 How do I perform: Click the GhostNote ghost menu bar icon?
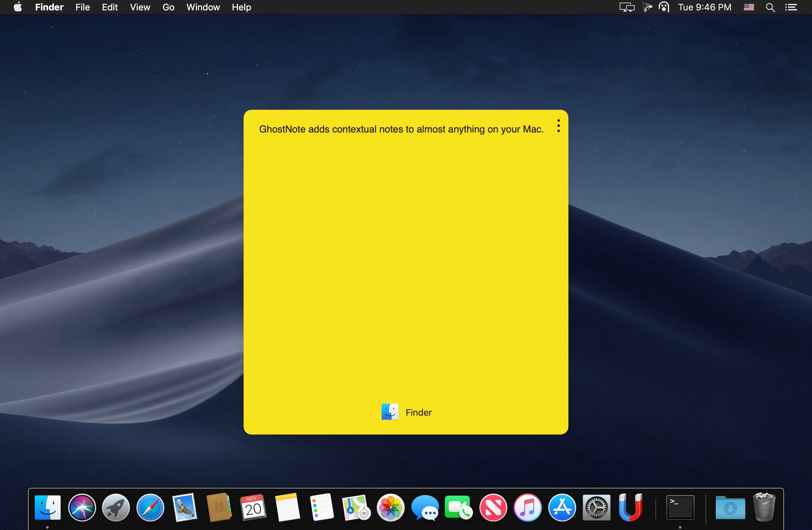(x=664, y=7)
